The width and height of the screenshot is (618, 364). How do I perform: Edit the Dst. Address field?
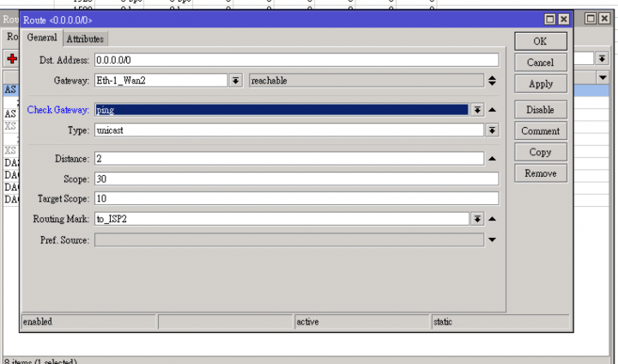click(296, 60)
